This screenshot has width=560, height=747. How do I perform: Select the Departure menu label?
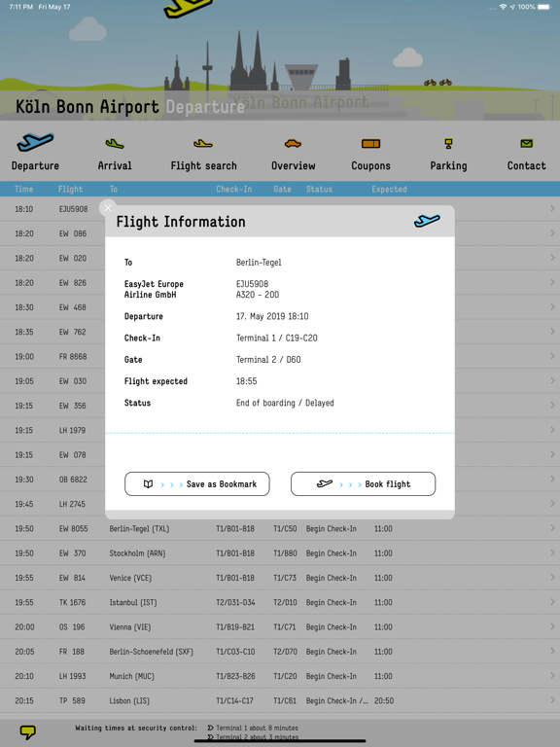coord(35,165)
